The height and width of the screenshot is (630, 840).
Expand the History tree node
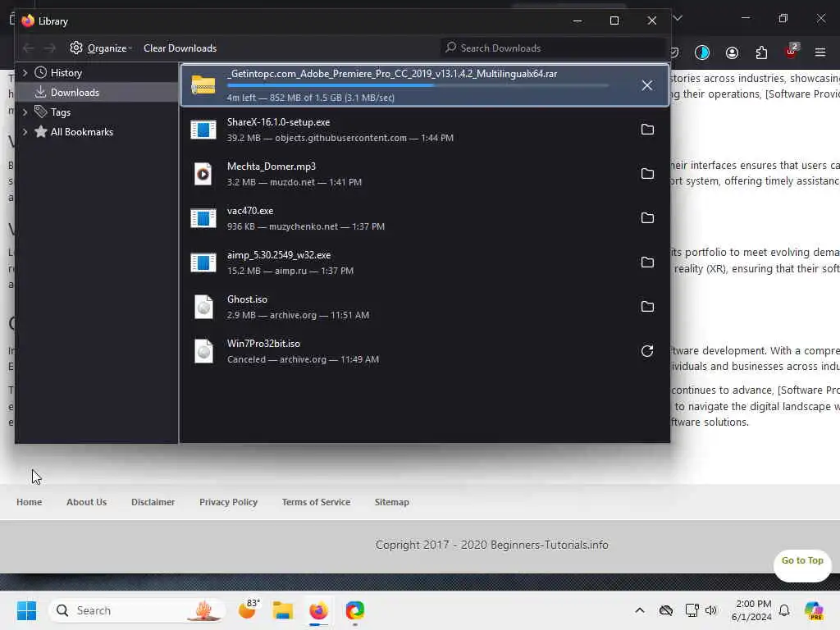[25, 72]
